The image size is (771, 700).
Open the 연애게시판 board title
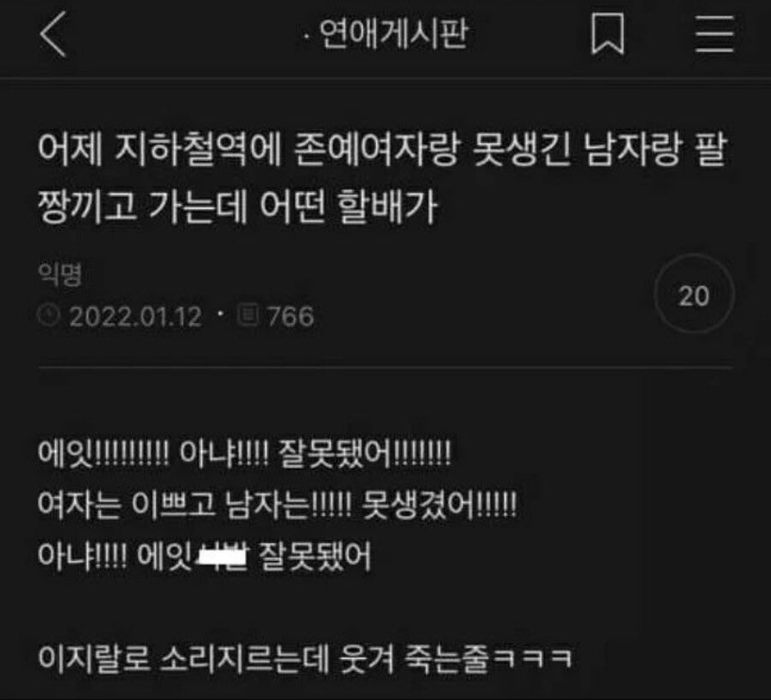(x=394, y=34)
